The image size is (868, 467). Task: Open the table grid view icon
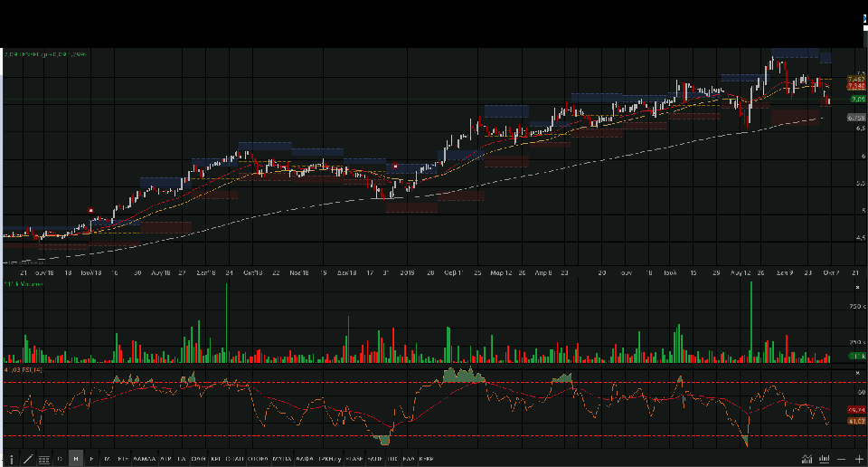click(x=43, y=460)
